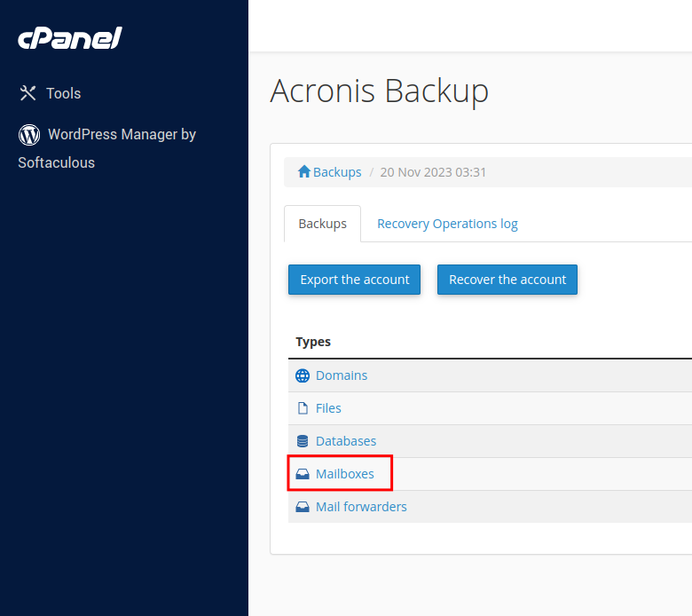Viewport: 692px width, 616px height.
Task: Open the Mail forwarders backup type
Action: tap(361, 507)
